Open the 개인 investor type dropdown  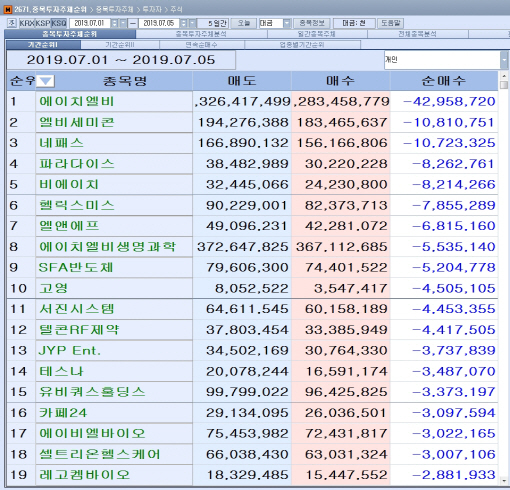(504, 60)
